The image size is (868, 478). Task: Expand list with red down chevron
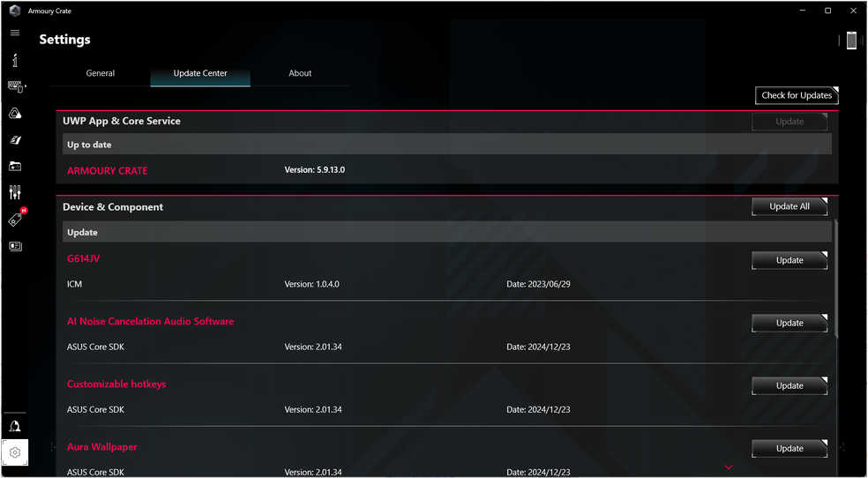coord(729,467)
